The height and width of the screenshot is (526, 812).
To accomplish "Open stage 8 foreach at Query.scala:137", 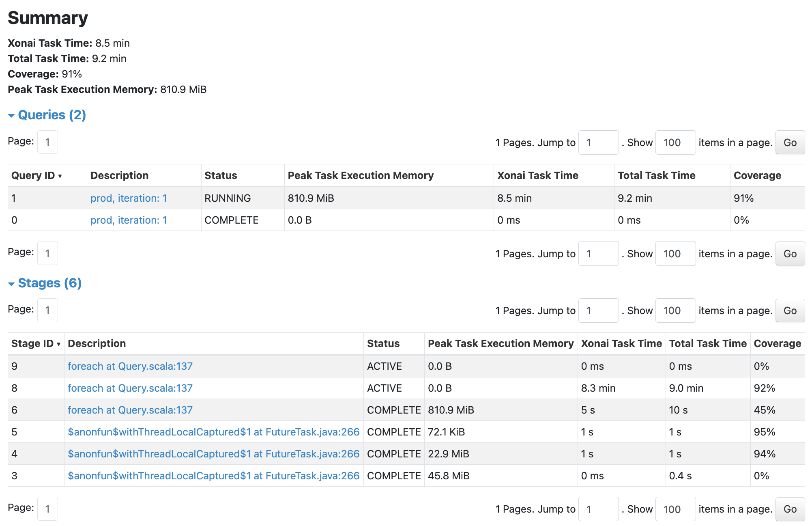I will point(130,388).
